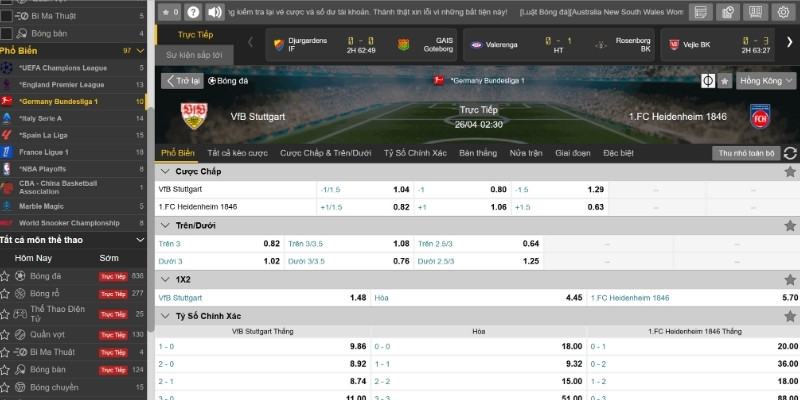Image resolution: width=800 pixels, height=400 pixels.
Task: Switch to Tất cả kèo cược tab
Action: pyautogui.click(x=237, y=153)
